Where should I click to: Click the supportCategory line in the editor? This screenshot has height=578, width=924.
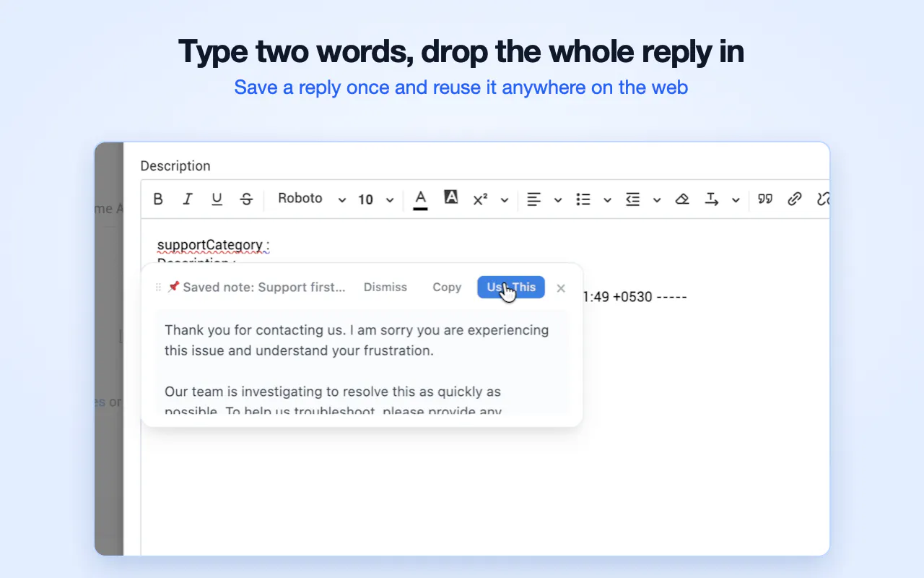(213, 245)
